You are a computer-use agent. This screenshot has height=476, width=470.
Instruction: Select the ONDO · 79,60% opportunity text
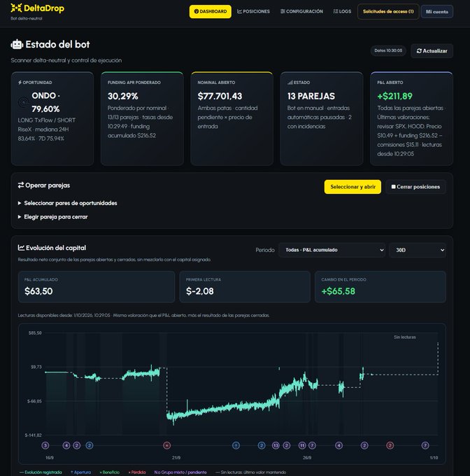pos(45,102)
